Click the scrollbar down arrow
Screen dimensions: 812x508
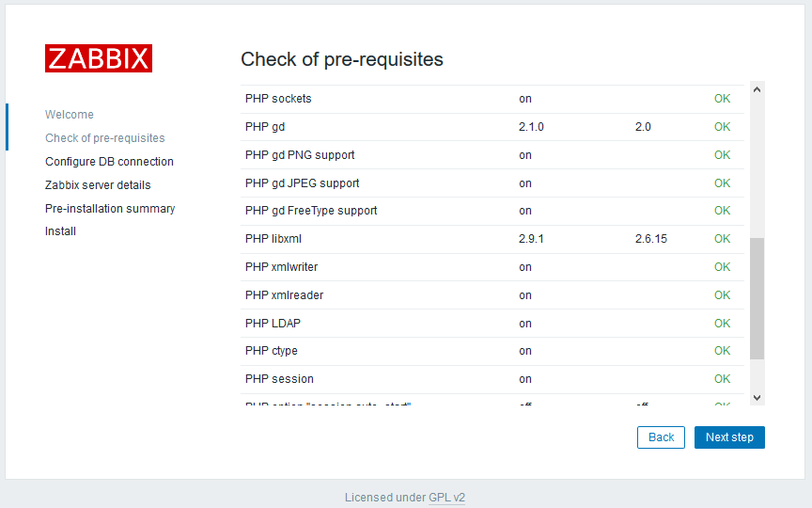click(x=757, y=398)
